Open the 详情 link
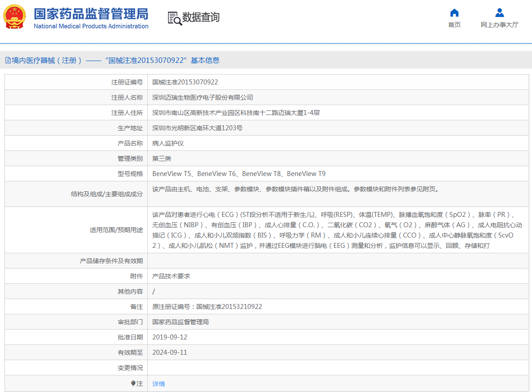 (x=159, y=384)
